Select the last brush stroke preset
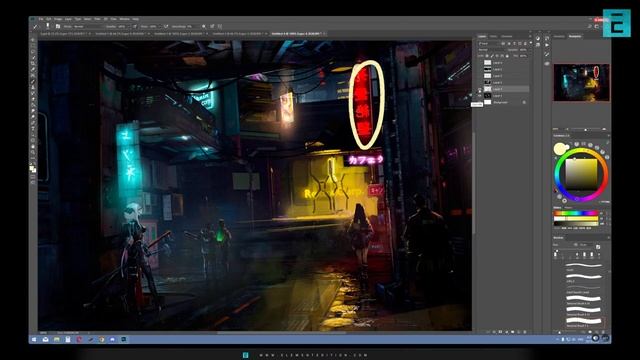Viewport: 640px width, 360px height. (x=584, y=321)
